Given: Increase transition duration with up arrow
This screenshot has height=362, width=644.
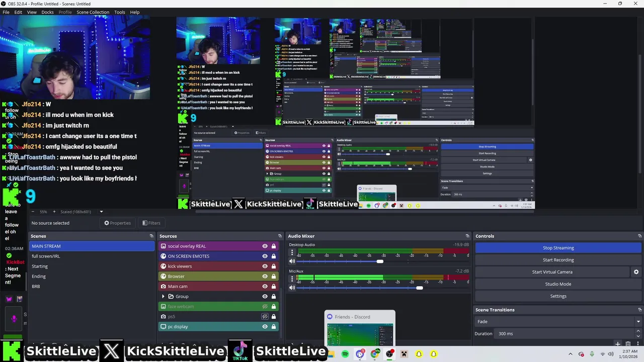Looking at the screenshot, I should tap(638, 331).
